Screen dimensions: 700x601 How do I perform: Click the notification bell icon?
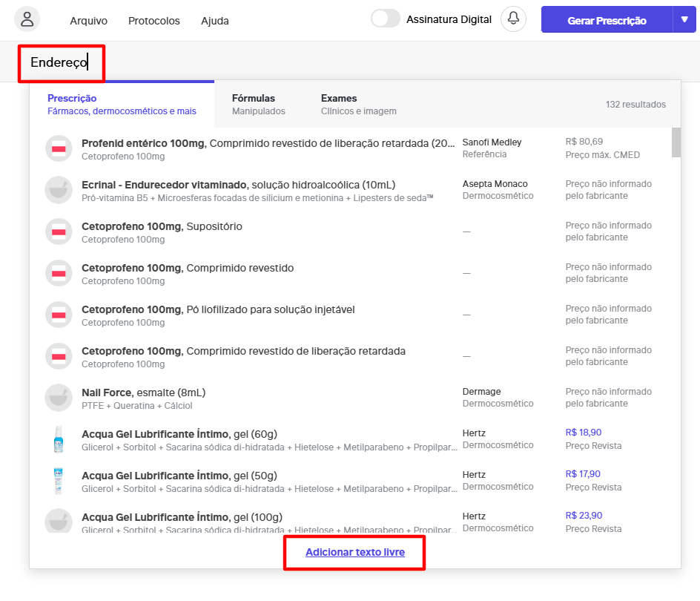[513, 19]
